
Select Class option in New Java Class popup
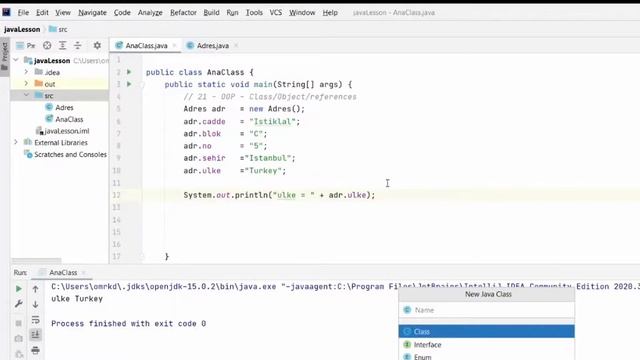487,331
